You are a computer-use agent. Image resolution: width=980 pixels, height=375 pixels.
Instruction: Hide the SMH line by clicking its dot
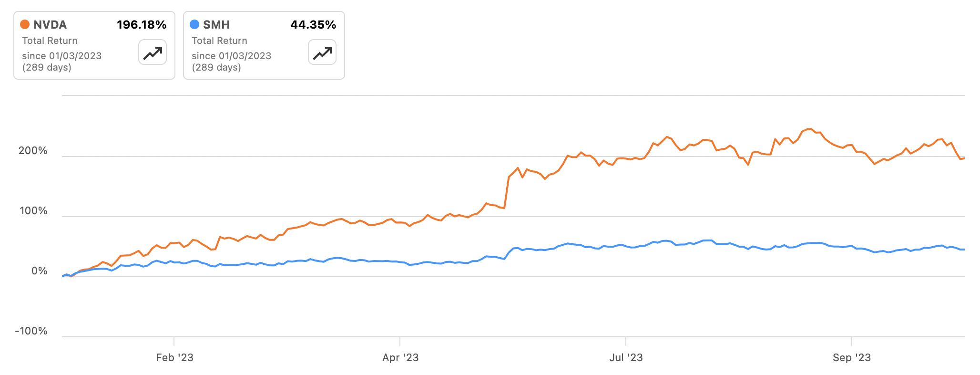[x=195, y=24]
